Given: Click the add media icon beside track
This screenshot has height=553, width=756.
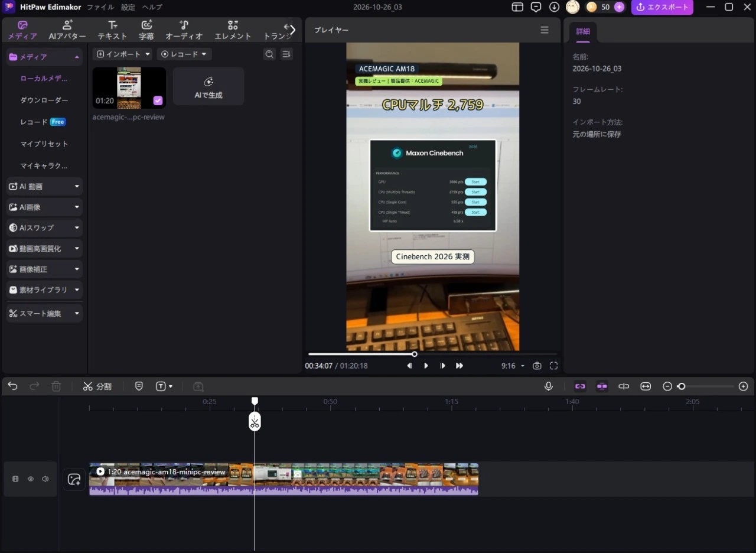Looking at the screenshot, I should click(x=74, y=479).
